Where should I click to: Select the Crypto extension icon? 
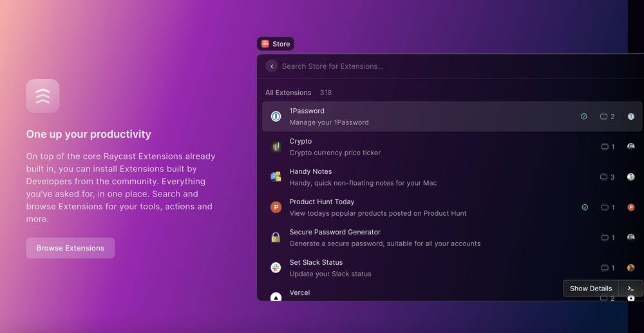click(x=276, y=147)
